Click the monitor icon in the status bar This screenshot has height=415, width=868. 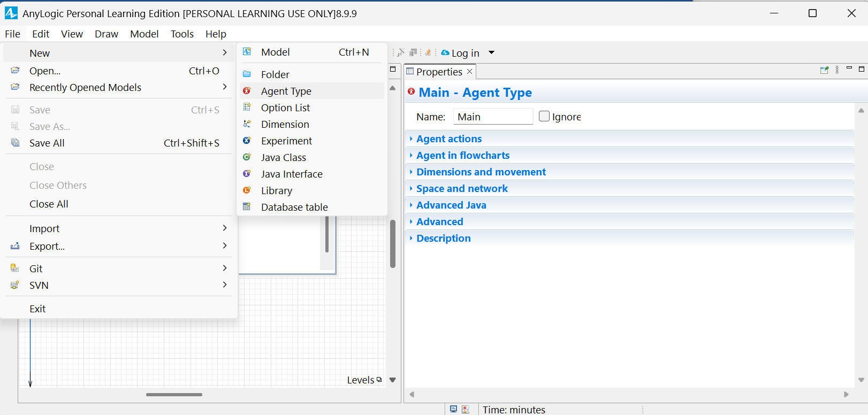pos(453,409)
